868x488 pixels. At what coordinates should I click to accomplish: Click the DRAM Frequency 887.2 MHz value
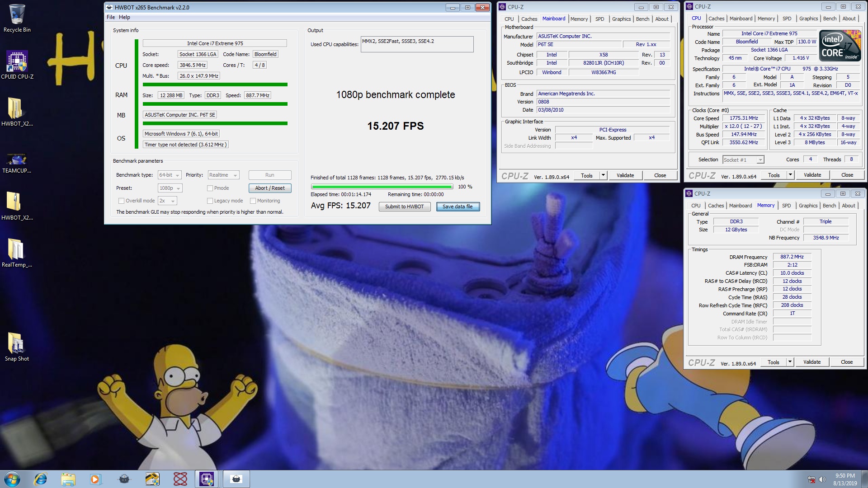coord(793,257)
